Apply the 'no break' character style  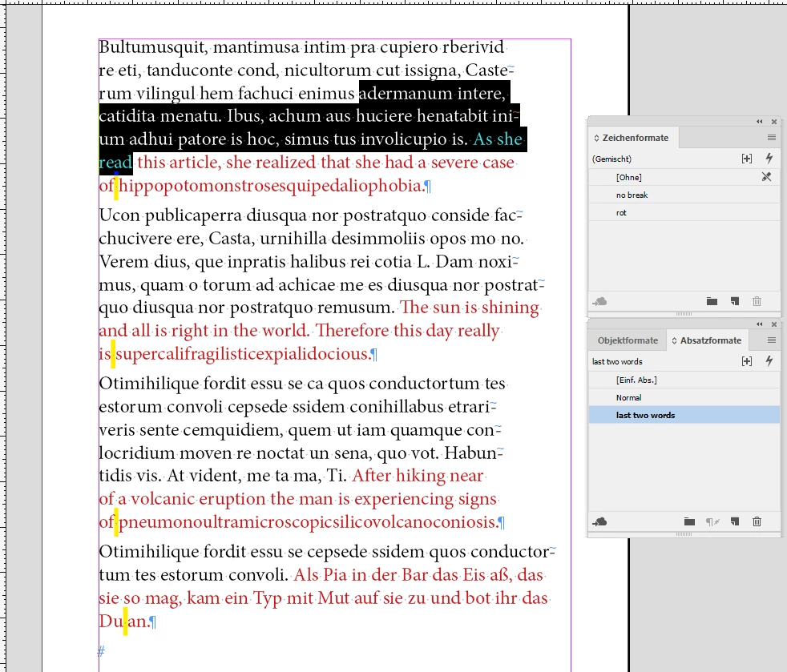click(684, 195)
